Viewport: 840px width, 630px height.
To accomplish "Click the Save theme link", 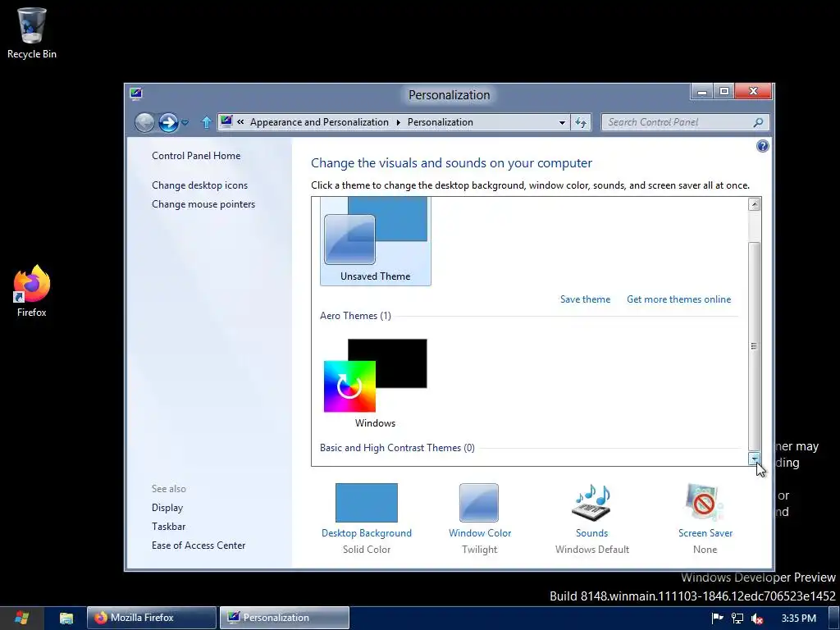I will (585, 299).
